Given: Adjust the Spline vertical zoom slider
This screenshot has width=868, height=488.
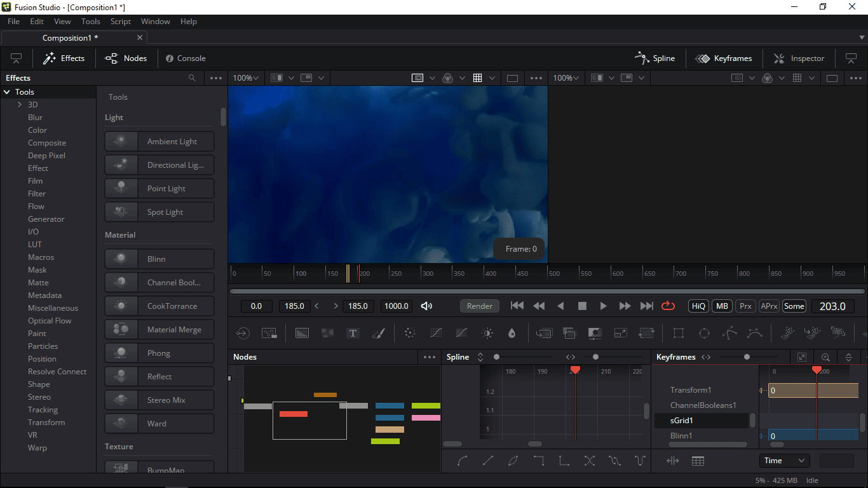Looking at the screenshot, I should click(x=497, y=357).
